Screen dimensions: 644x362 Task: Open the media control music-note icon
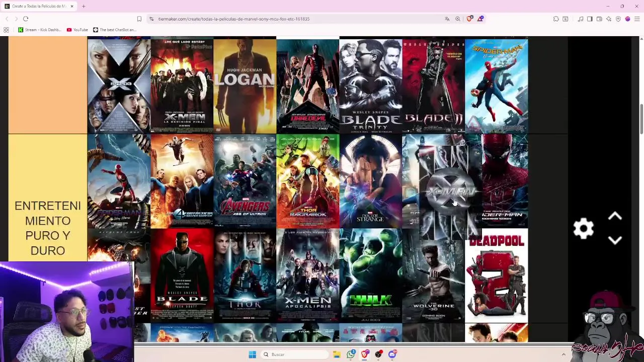(x=581, y=19)
